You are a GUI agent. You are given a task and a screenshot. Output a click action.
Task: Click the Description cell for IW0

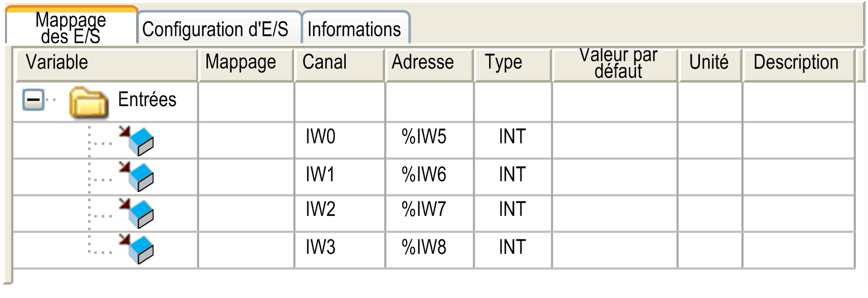pos(798,138)
